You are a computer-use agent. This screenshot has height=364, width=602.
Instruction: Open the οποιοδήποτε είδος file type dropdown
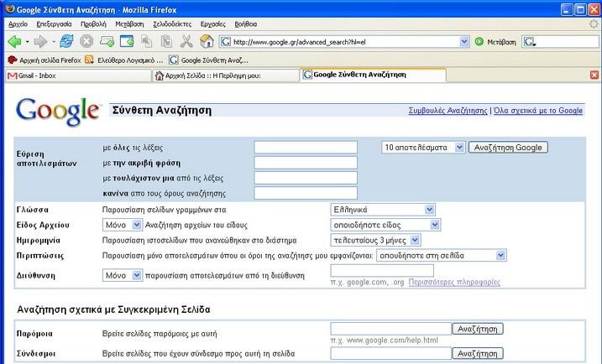point(385,225)
